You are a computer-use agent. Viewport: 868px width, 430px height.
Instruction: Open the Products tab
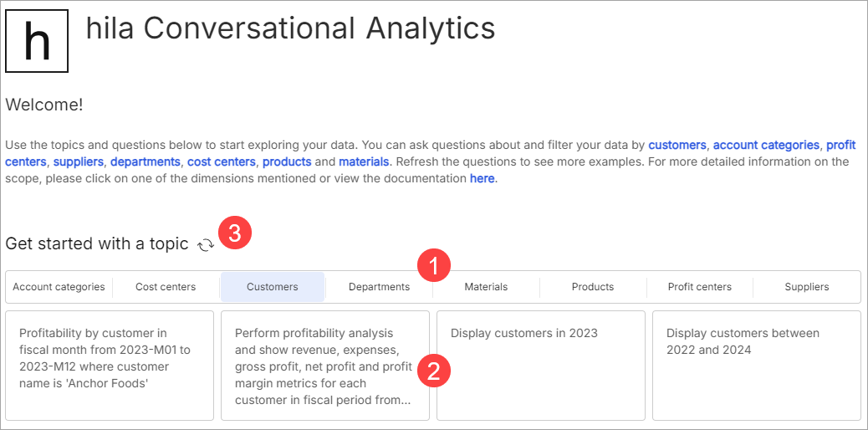[593, 286]
